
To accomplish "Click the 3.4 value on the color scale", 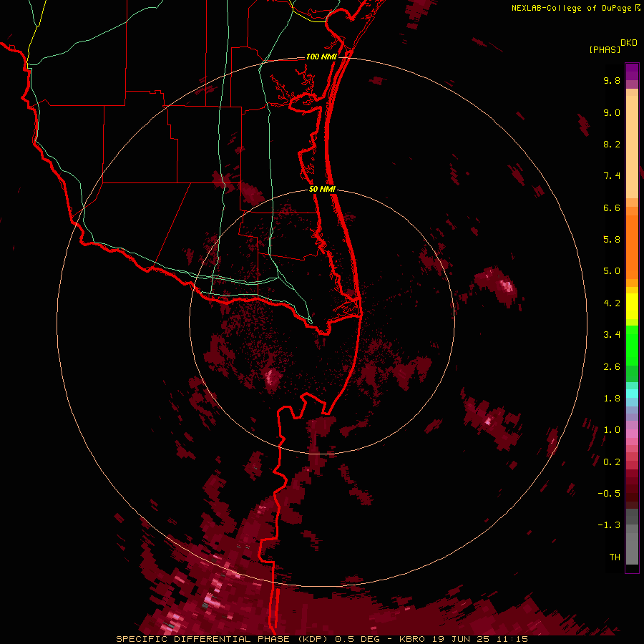I will 612,335.
